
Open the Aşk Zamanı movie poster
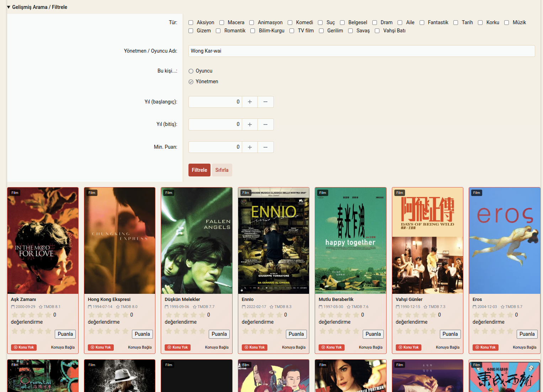43,241
